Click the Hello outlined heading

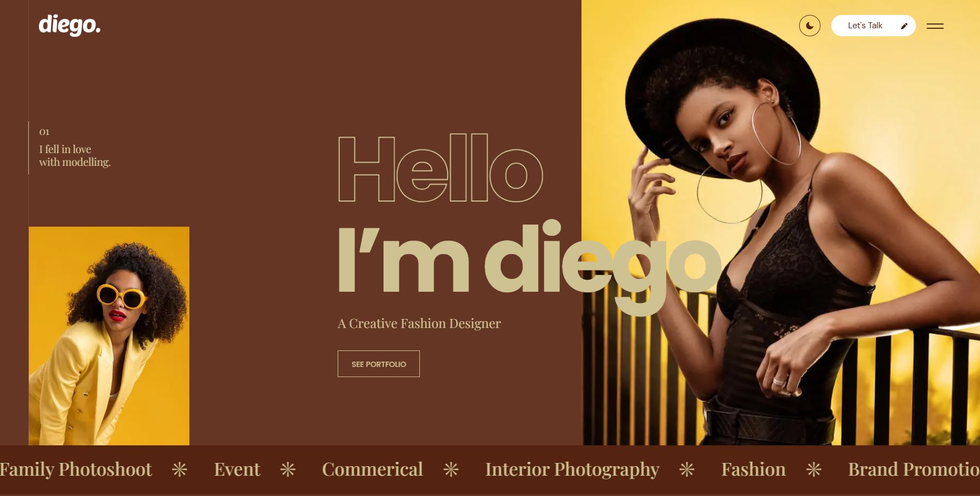tap(441, 168)
